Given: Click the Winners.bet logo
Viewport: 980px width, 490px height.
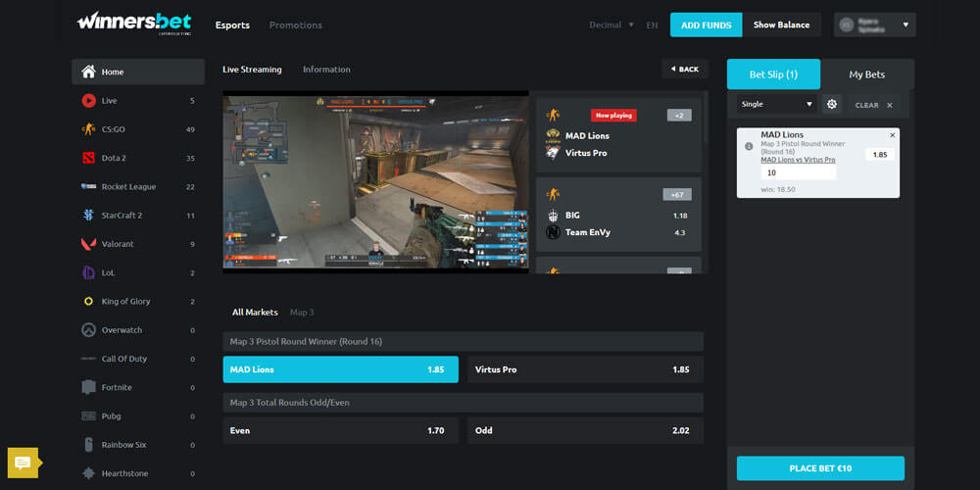Looking at the screenshot, I should [x=134, y=24].
